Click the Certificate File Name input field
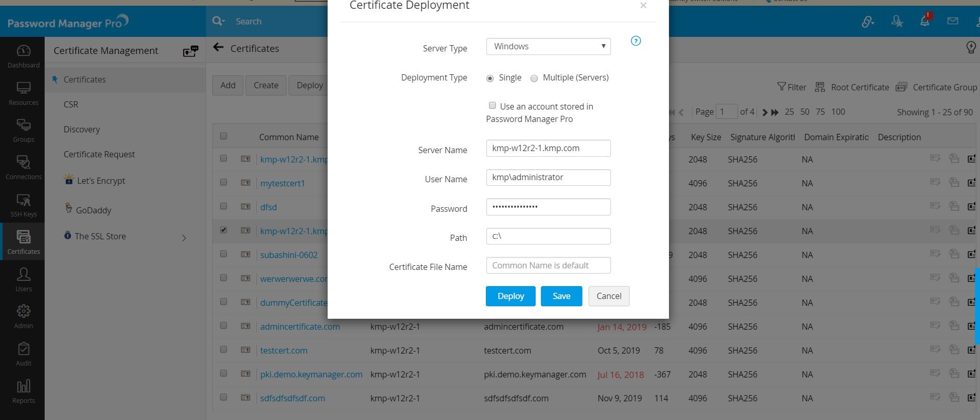The image size is (980, 420). click(548, 265)
